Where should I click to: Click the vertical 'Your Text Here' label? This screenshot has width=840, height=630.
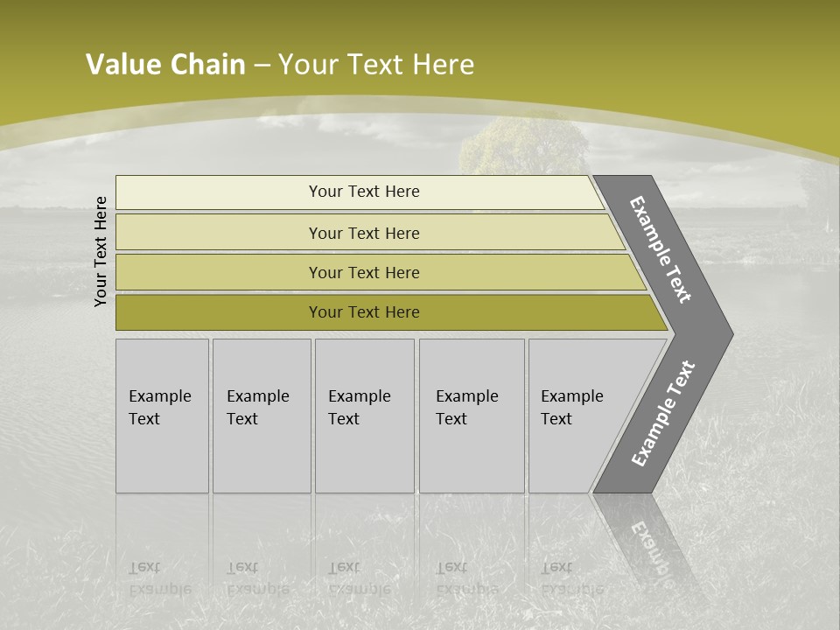pyautogui.click(x=101, y=251)
